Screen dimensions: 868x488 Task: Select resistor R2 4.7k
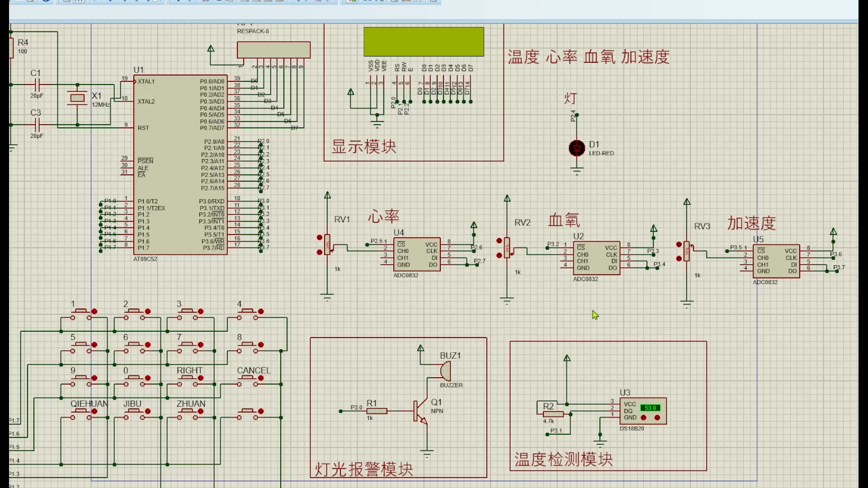click(x=553, y=414)
